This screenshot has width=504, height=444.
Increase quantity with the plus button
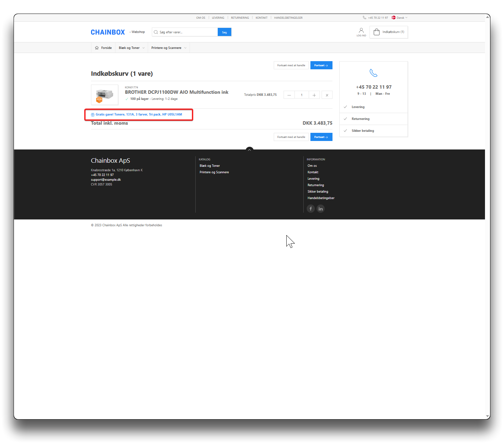tap(314, 95)
